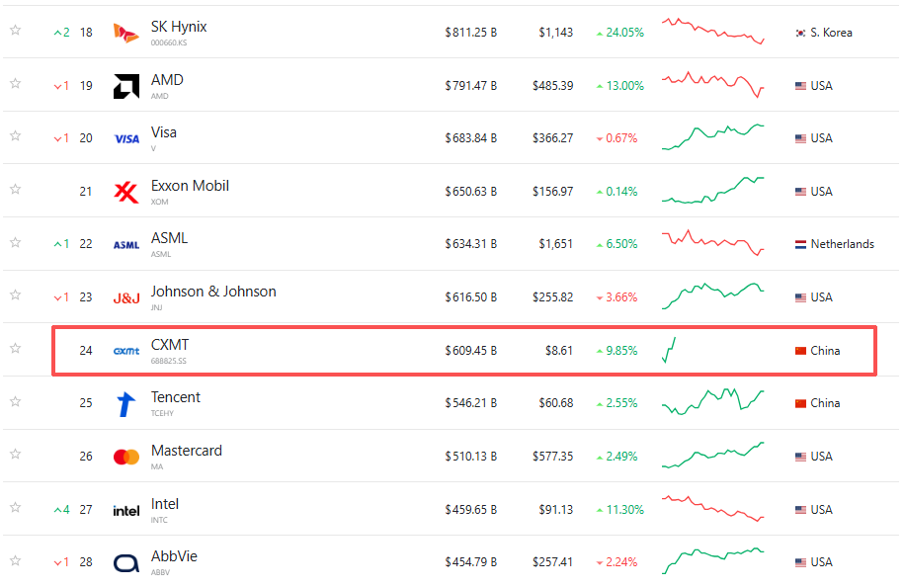Click the Visa logo
Viewport: 905px width, 588px height.
126,138
